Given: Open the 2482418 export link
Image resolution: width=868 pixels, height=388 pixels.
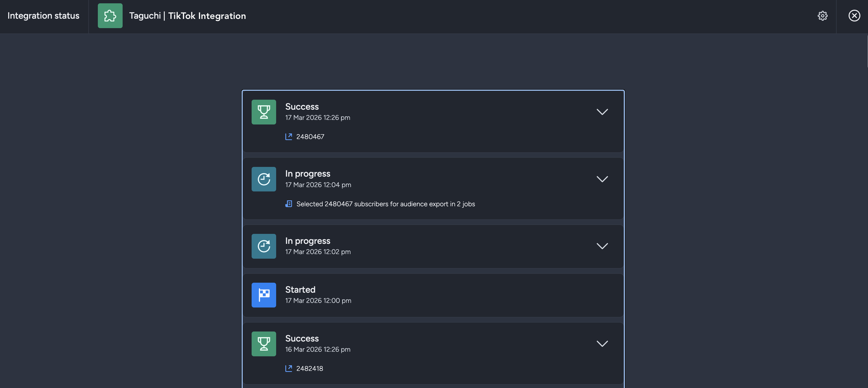Looking at the screenshot, I should [309, 369].
